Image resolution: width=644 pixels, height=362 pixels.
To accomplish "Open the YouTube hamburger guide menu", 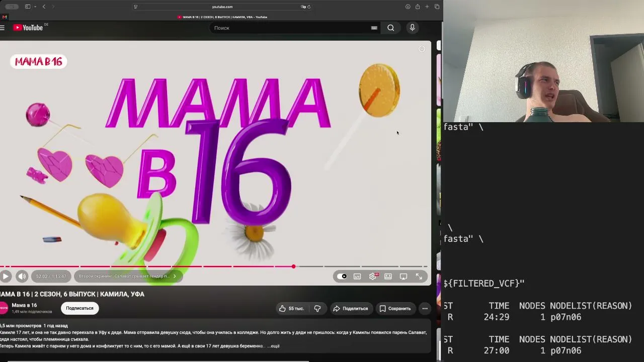I will 3,28.
